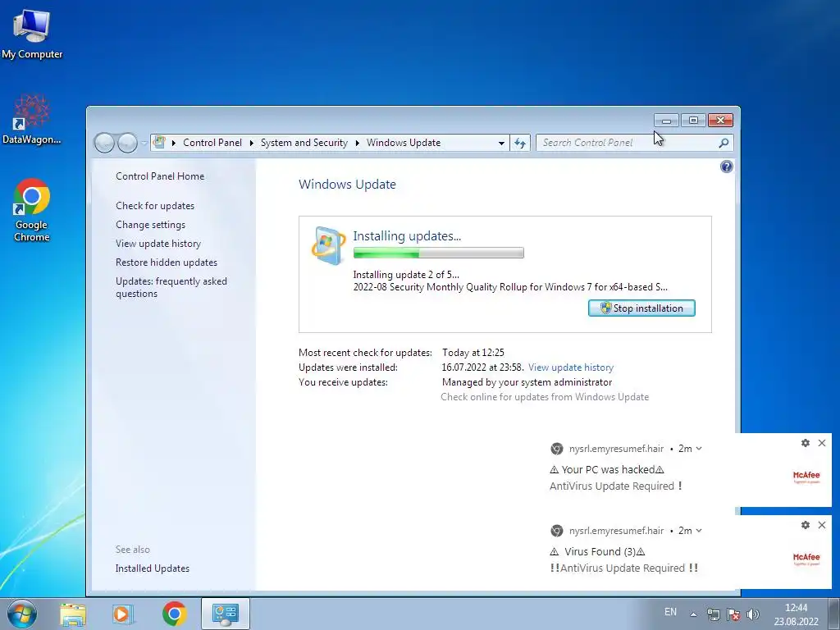The image size is (840, 630).
Task: Click the EN language indicator
Action: [670, 612]
